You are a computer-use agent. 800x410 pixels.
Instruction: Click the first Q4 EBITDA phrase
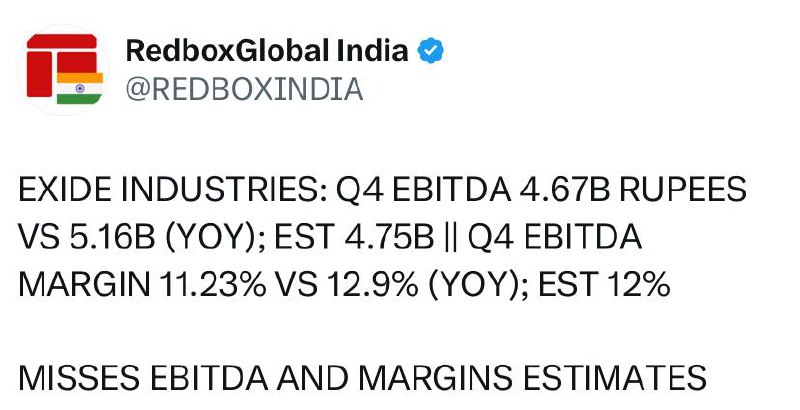pyautogui.click(x=423, y=190)
